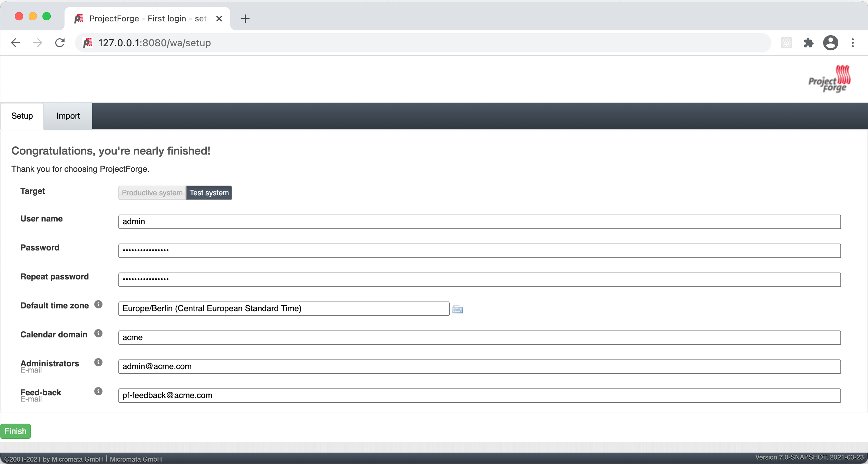Open the browser extensions puzzle icon

[x=809, y=43]
